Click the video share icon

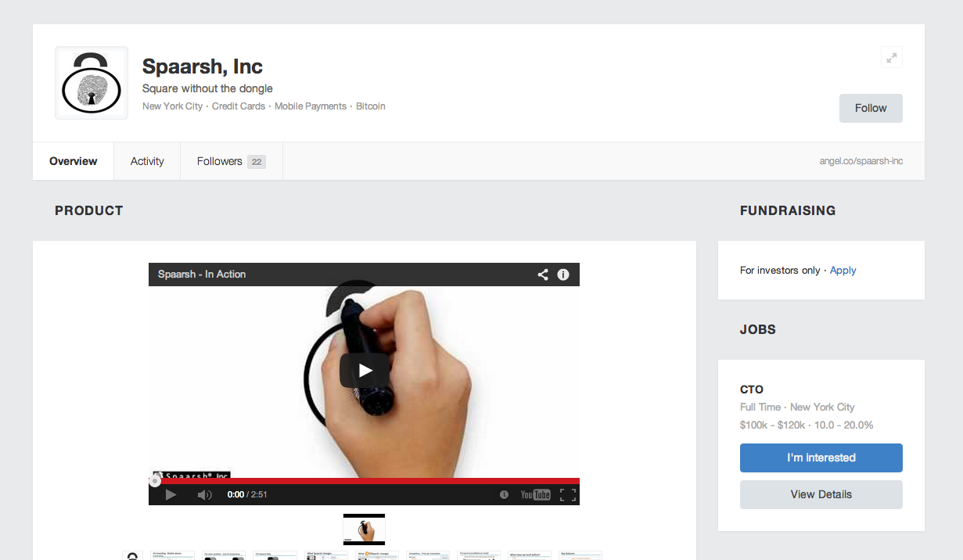(x=542, y=275)
